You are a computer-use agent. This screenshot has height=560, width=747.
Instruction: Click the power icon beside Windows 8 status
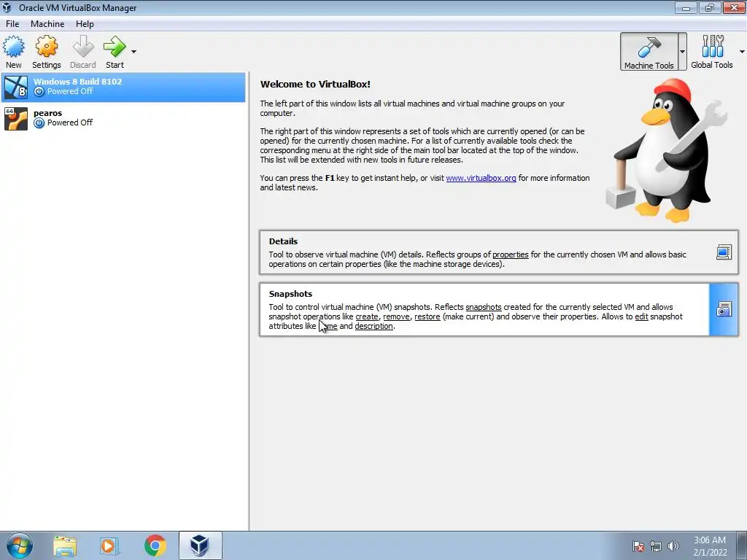tap(39, 91)
